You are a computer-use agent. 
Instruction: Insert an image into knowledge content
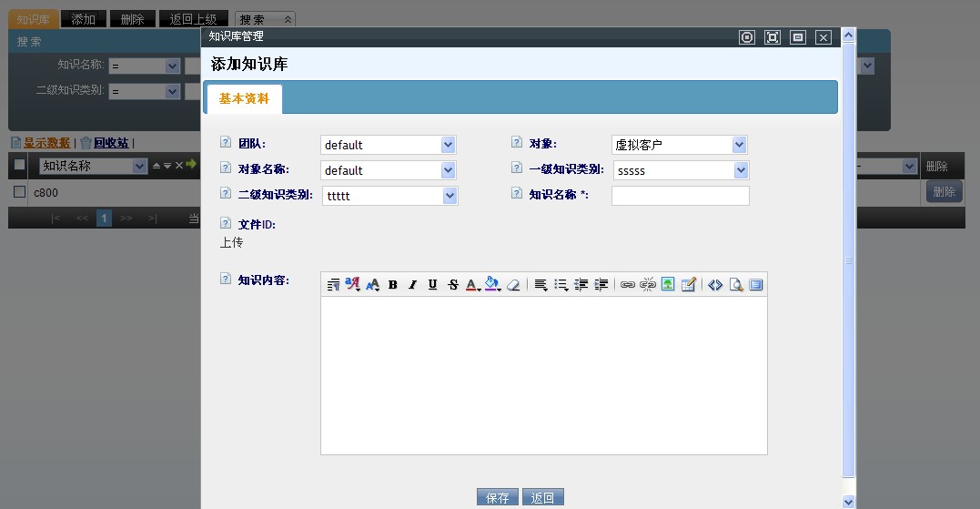(x=668, y=285)
